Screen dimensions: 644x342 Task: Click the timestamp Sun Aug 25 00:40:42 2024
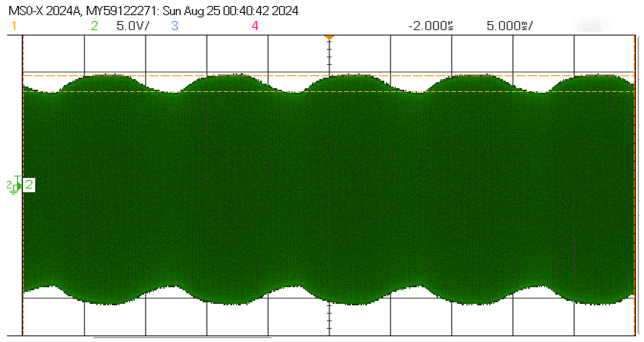pyautogui.click(x=230, y=11)
